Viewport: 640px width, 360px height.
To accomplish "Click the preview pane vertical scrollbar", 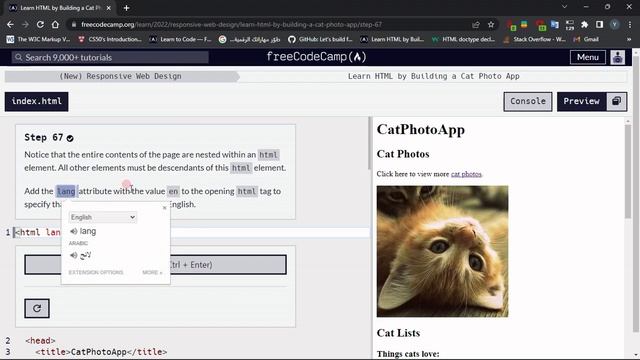I will point(628,171).
